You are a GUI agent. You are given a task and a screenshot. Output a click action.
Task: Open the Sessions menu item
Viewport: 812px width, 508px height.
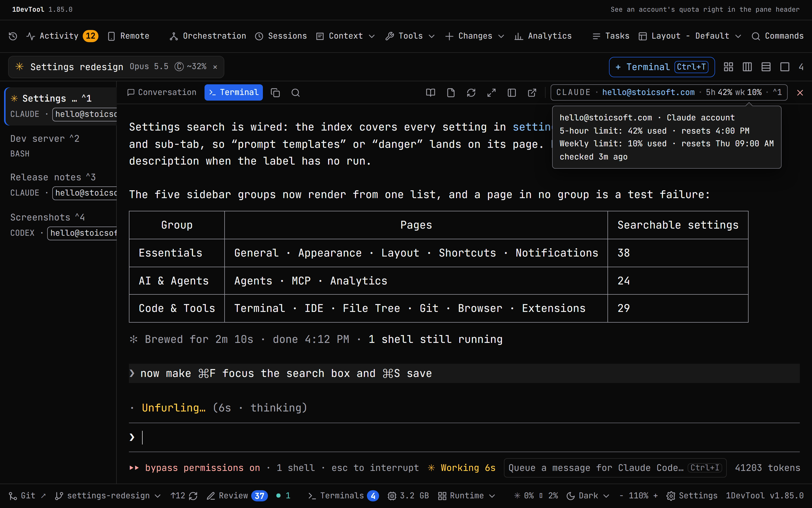pyautogui.click(x=281, y=36)
